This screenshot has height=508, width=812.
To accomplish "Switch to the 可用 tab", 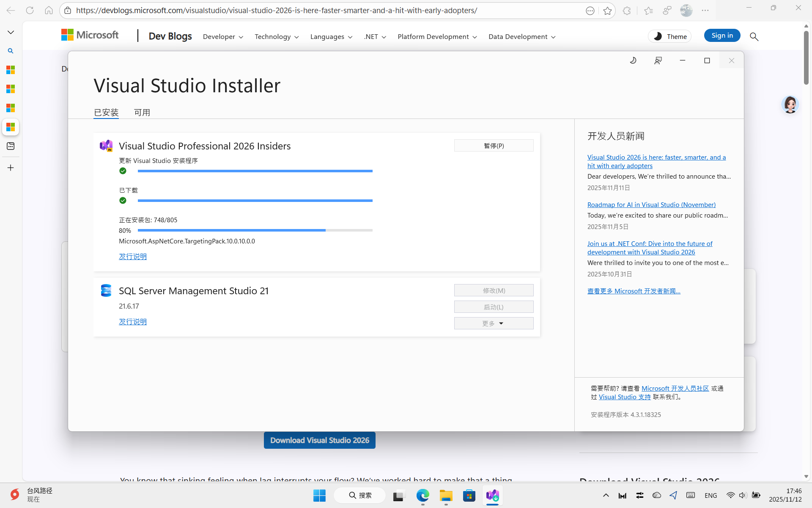I will click(x=142, y=113).
